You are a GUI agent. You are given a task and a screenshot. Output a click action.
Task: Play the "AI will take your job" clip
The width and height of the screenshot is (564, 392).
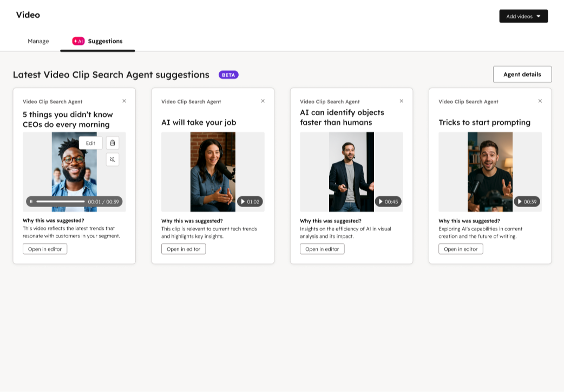pyautogui.click(x=242, y=201)
